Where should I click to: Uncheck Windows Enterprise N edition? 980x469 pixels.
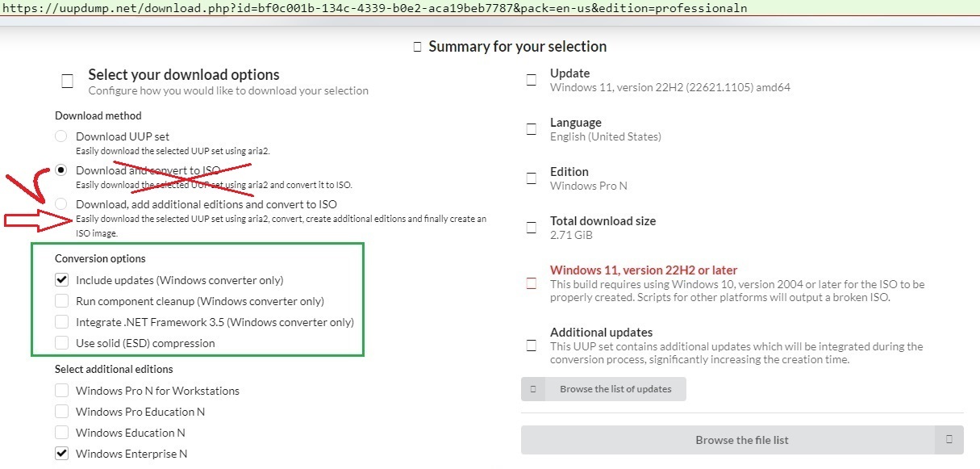[61, 454]
